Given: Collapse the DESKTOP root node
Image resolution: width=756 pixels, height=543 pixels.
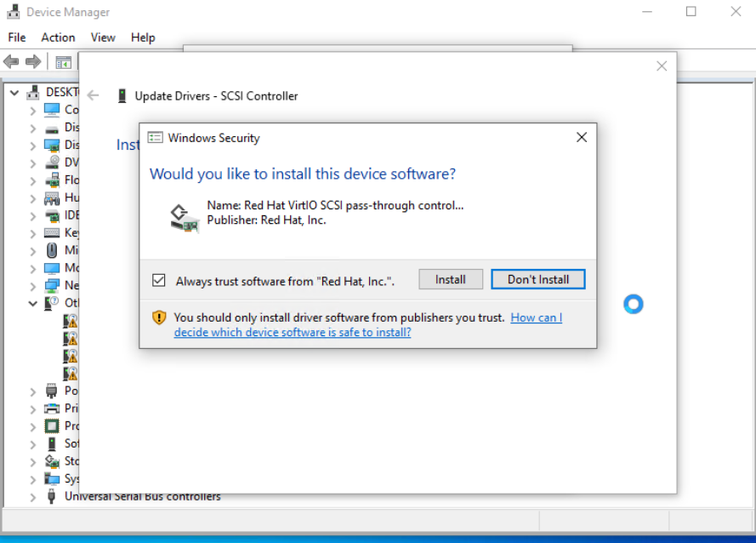Looking at the screenshot, I should 14,92.
